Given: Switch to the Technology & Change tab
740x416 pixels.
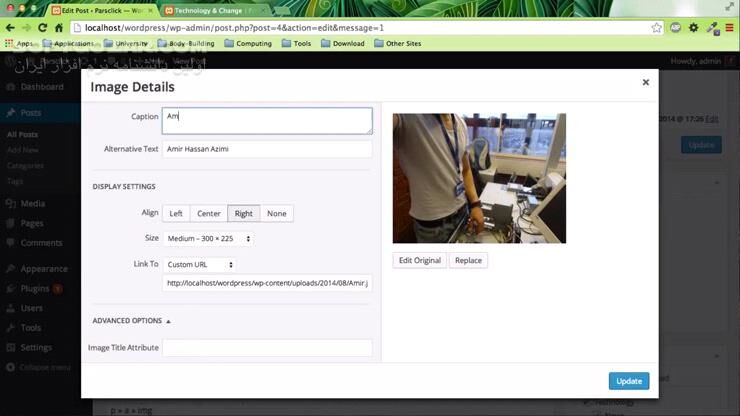Looking at the screenshot, I should pos(210,10).
